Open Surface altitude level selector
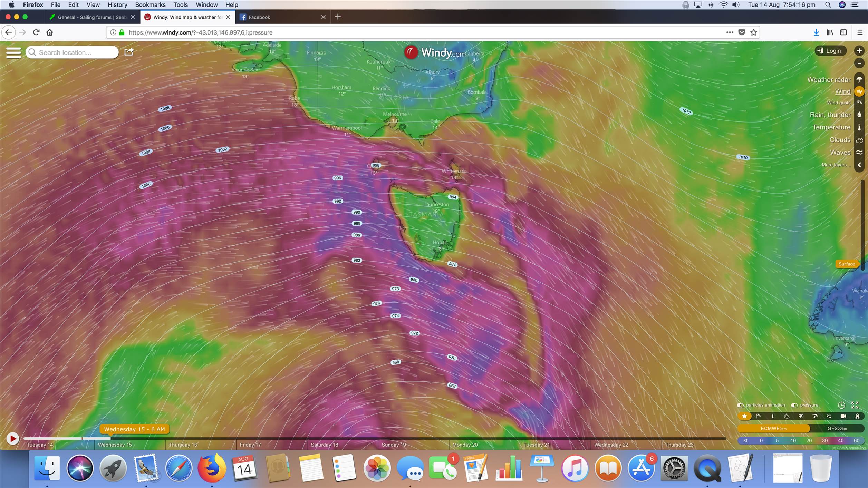 (x=846, y=264)
